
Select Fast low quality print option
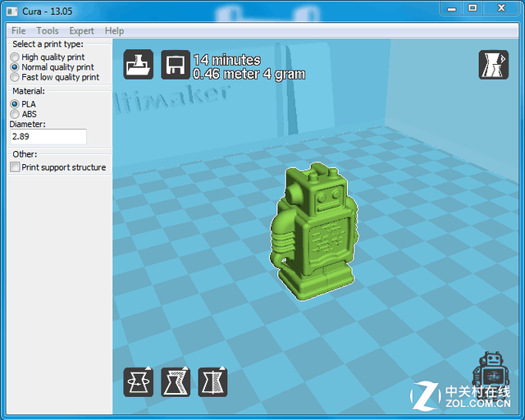pos(55,77)
